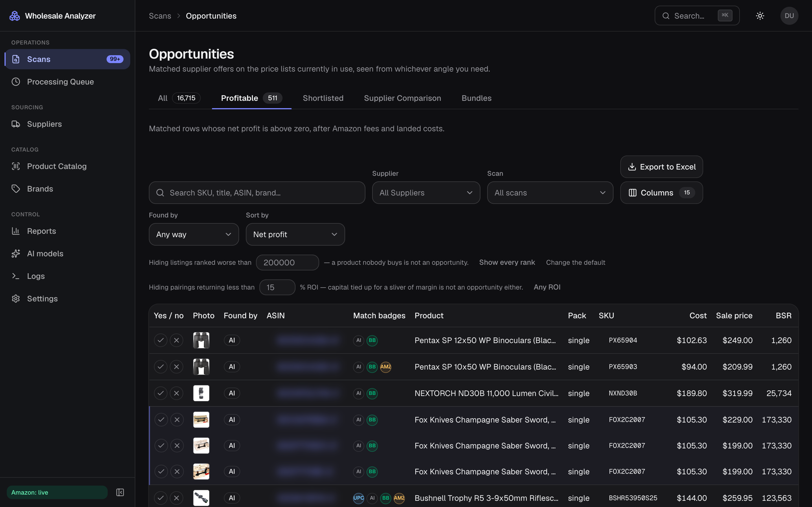Switch to the Shortlisted tab

tap(323, 98)
